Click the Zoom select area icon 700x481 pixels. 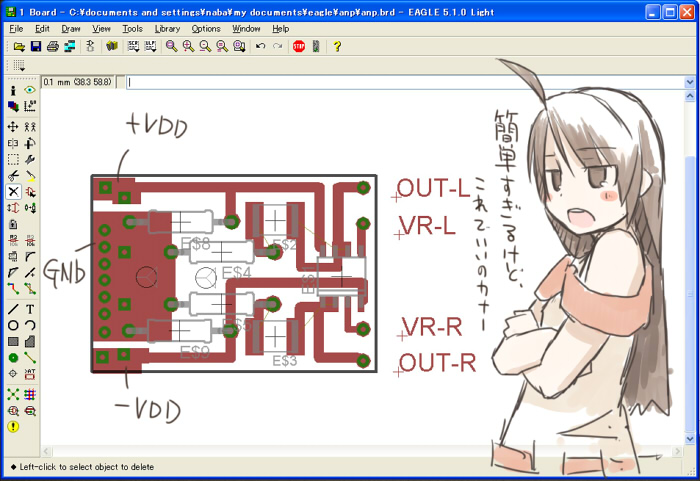[x=239, y=46]
